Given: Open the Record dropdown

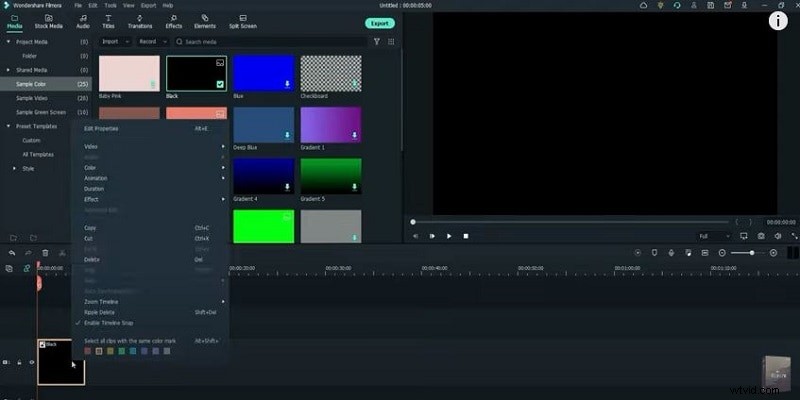Looking at the screenshot, I should (153, 42).
